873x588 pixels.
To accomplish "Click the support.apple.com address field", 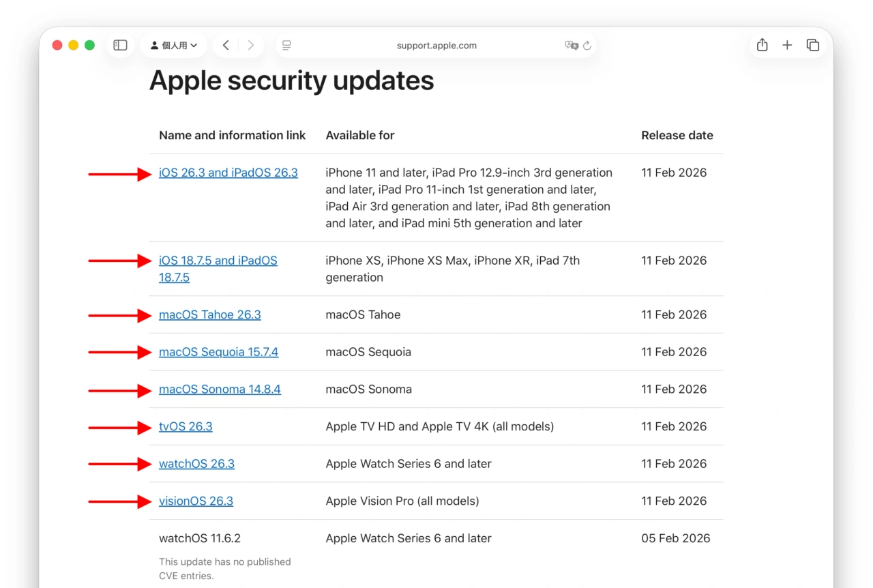I will click(x=436, y=46).
